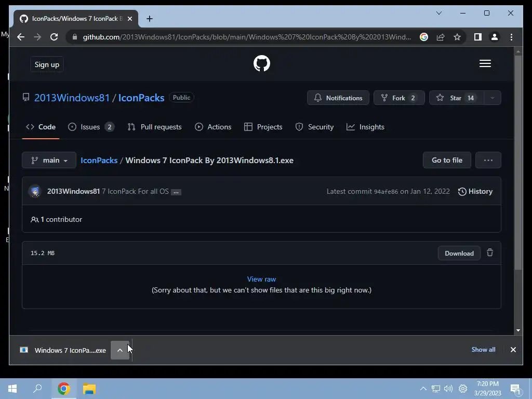
Task: View the Security tab
Action: [x=314, y=127]
